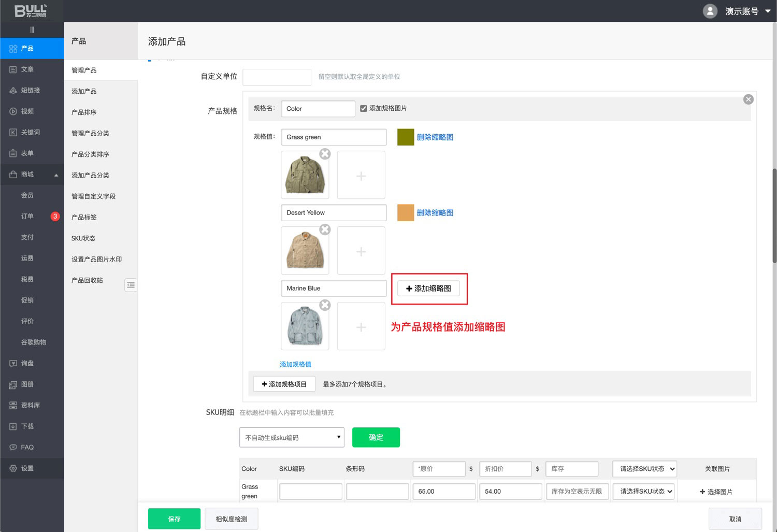Image resolution: width=777 pixels, height=532 pixels.
Task: Open the 短链接 short link section
Action: point(30,90)
